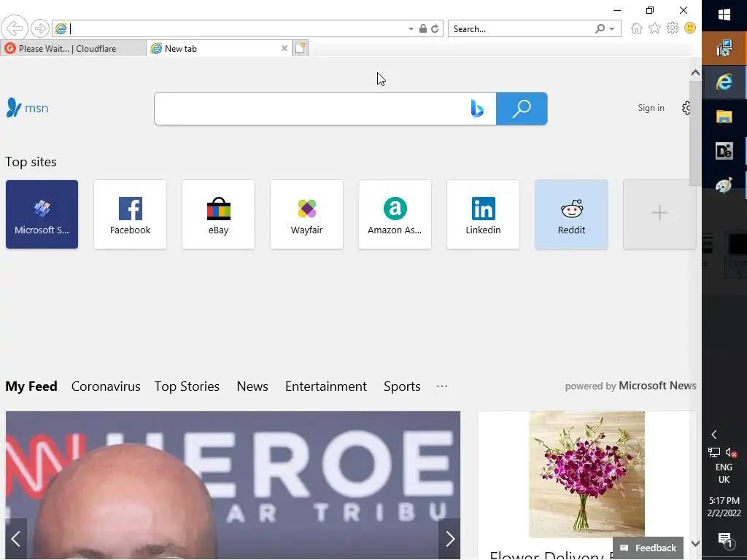
Task: Select the New tab tab
Action: tap(219, 48)
